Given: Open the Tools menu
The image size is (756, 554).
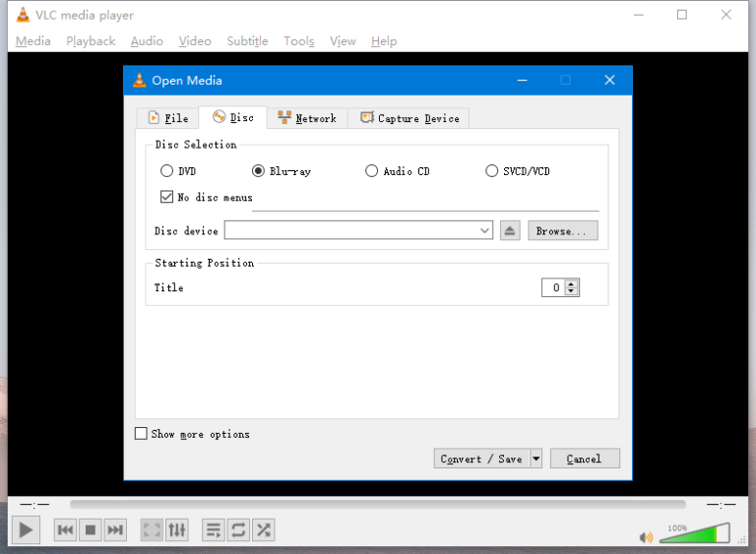Looking at the screenshot, I should click(299, 41).
